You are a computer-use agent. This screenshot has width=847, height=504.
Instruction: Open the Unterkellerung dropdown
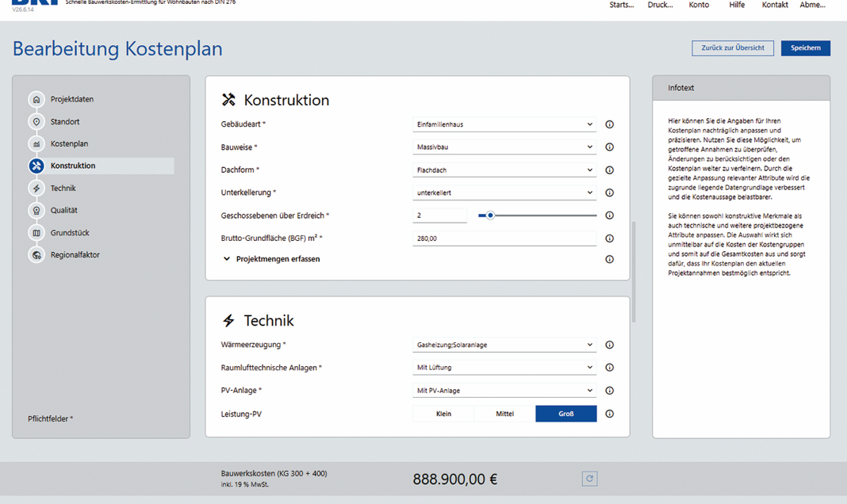pos(504,193)
